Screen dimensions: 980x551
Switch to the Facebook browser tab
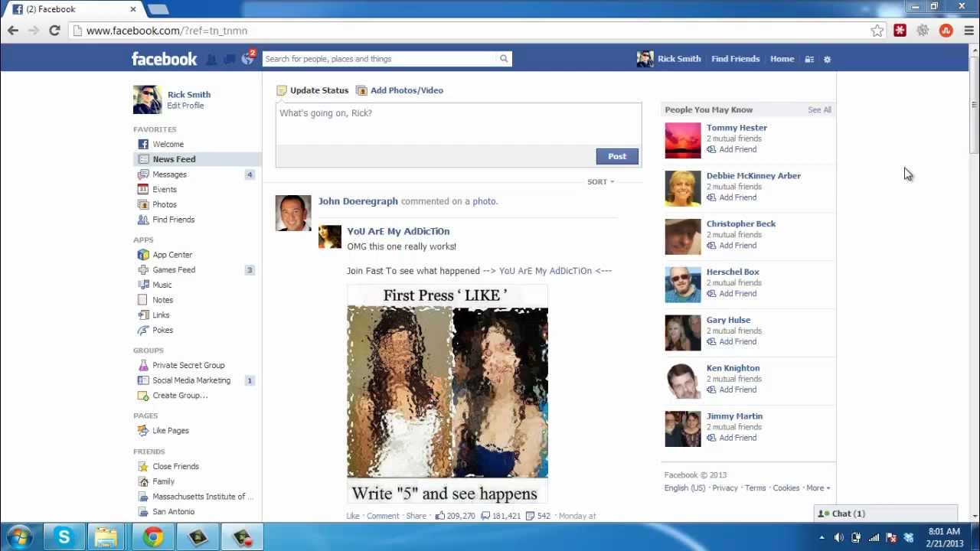pyautogui.click(x=73, y=9)
